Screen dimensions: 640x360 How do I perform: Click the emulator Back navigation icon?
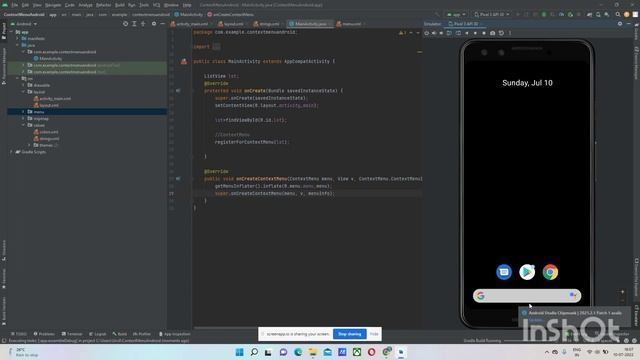(x=467, y=33)
